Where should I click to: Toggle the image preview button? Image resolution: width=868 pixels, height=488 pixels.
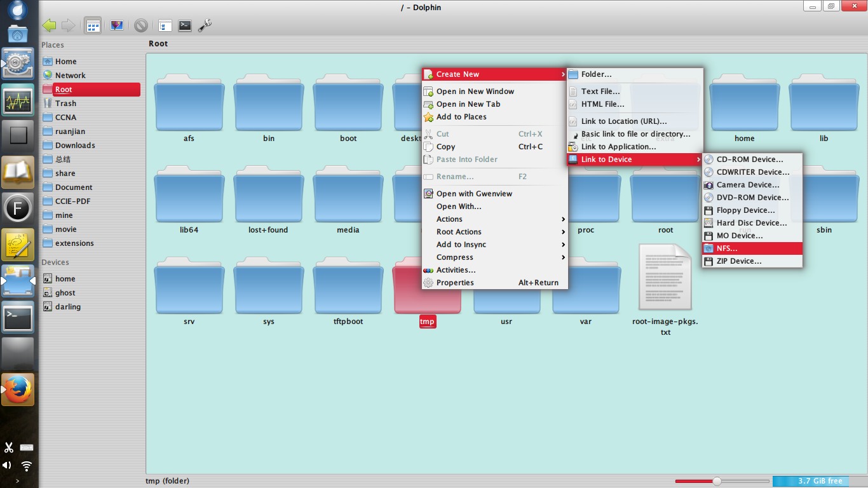click(x=117, y=25)
